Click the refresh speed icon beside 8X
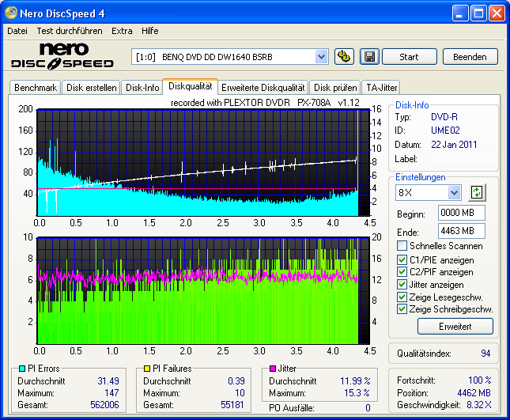This screenshot has width=510, height=420. [477, 192]
